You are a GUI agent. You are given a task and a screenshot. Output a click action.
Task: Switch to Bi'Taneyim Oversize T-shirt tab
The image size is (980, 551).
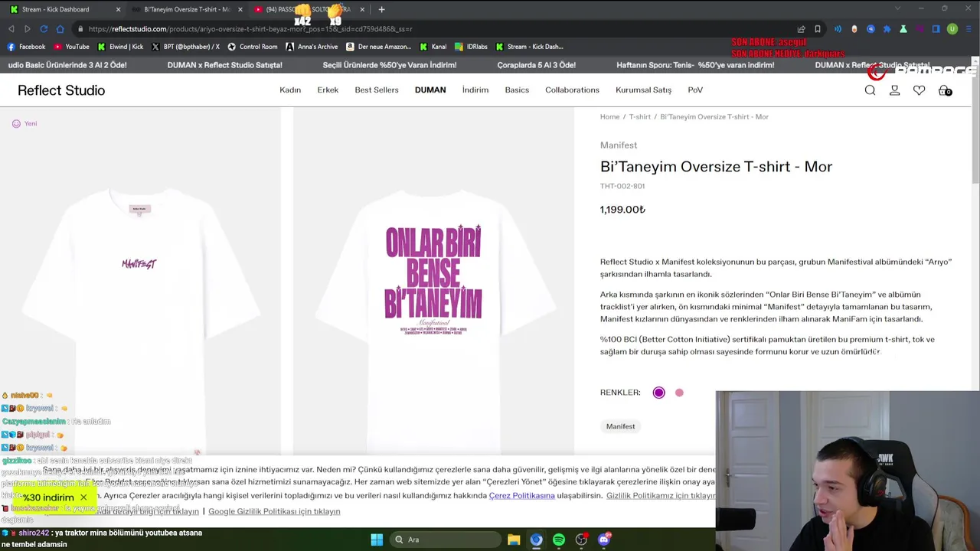click(188, 9)
